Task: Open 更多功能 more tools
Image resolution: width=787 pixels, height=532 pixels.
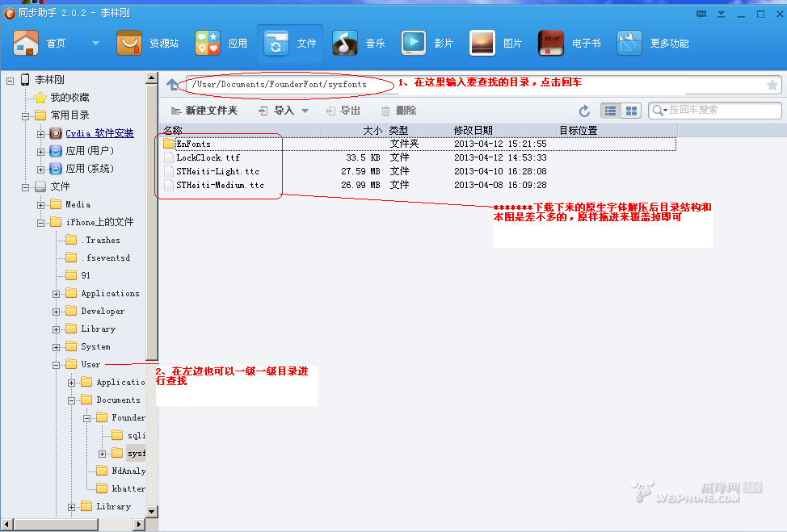Action: point(653,44)
